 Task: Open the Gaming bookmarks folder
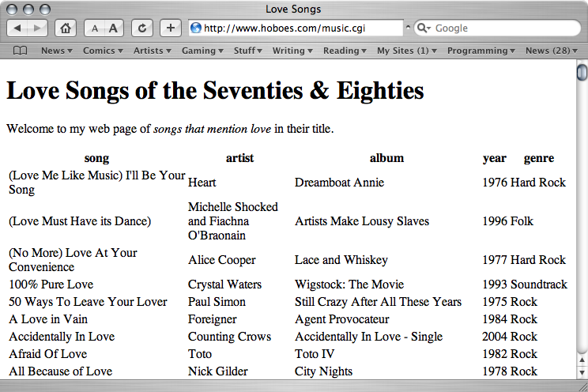[202, 51]
